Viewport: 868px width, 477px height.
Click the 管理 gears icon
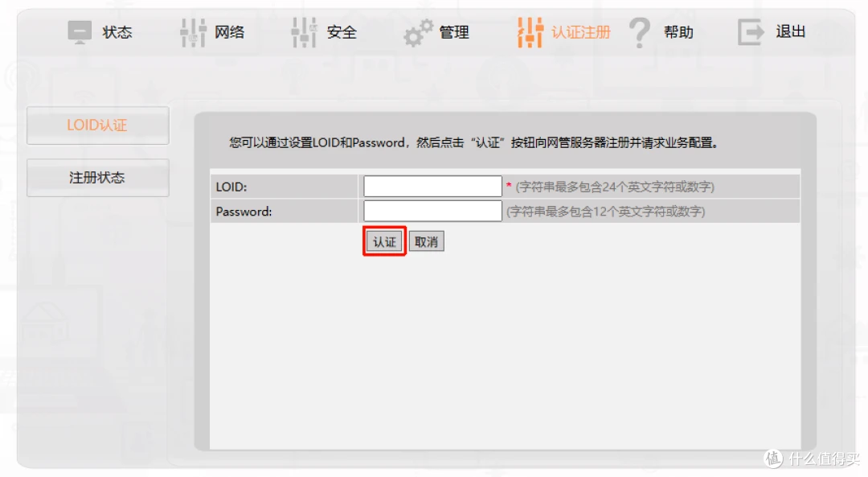418,33
